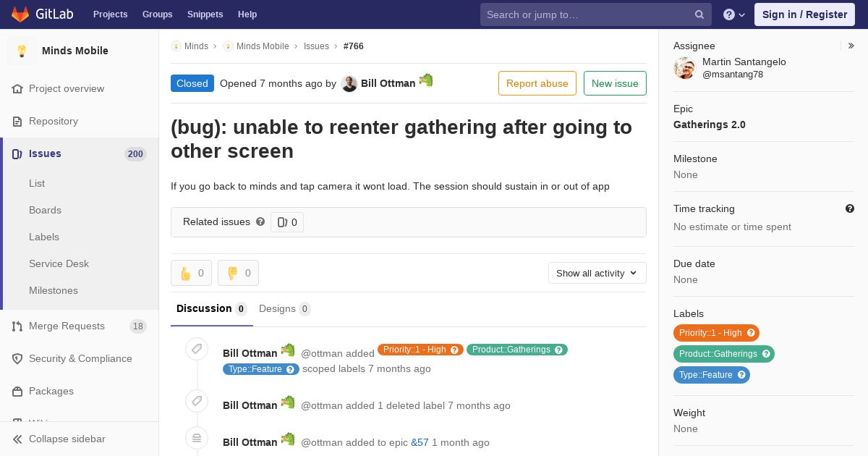This screenshot has width=868, height=456.
Task: Open Minds breadcrumb link
Action: click(196, 46)
